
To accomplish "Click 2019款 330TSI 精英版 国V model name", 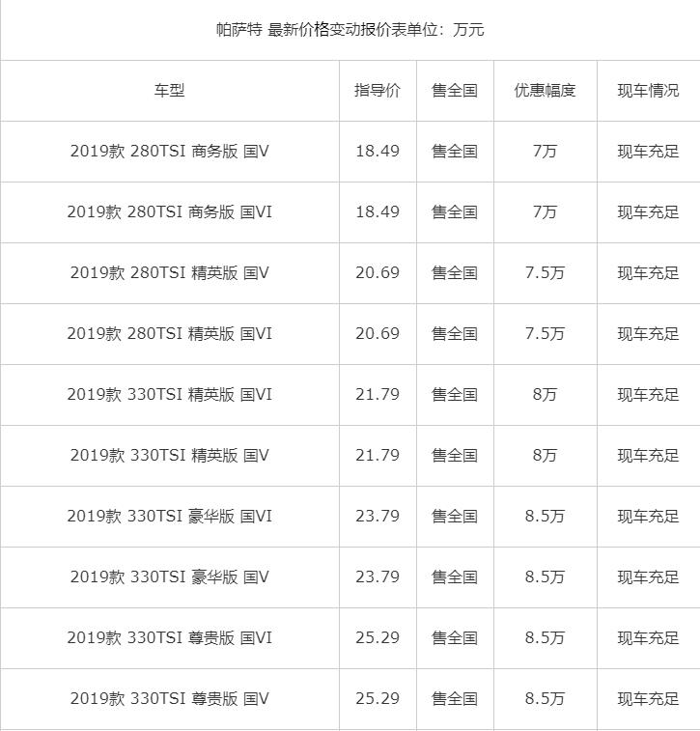I will pyautogui.click(x=169, y=456).
